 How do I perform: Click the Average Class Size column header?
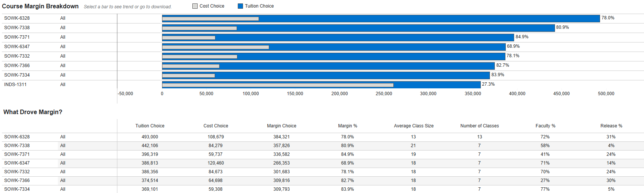click(413, 126)
